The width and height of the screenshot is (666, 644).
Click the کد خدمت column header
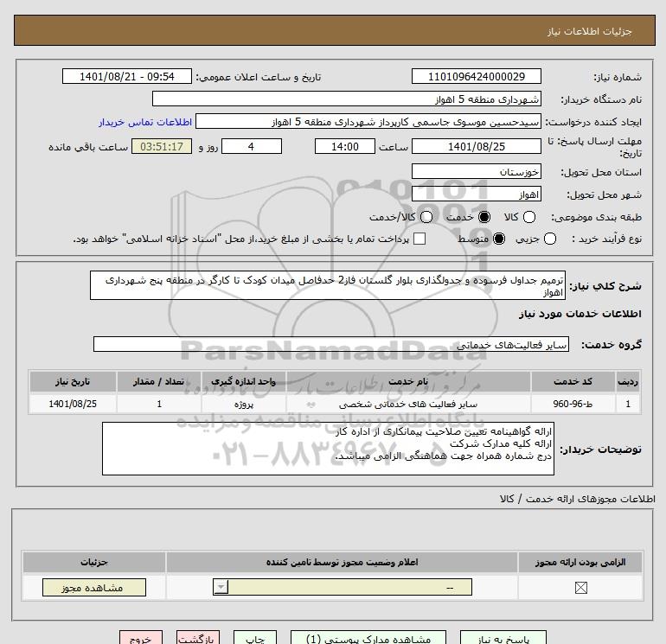[x=573, y=381]
